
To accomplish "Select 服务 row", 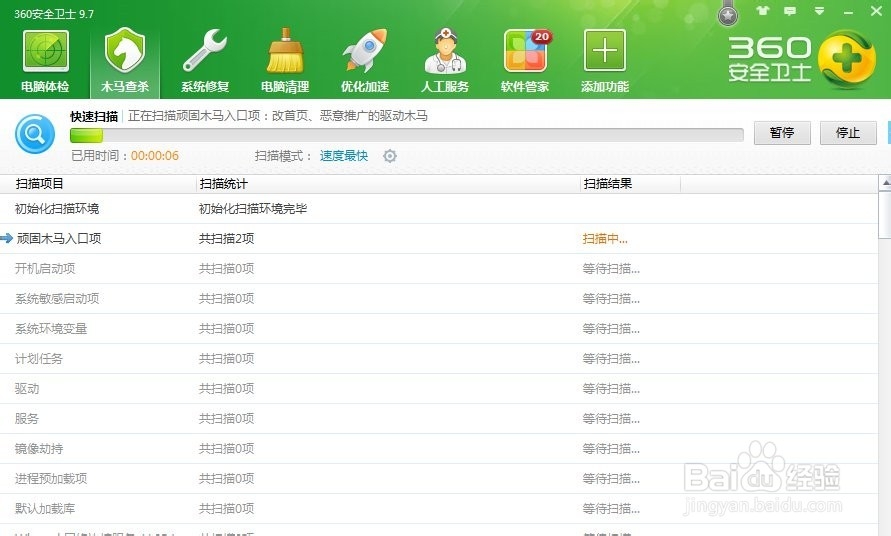I will tap(439, 419).
